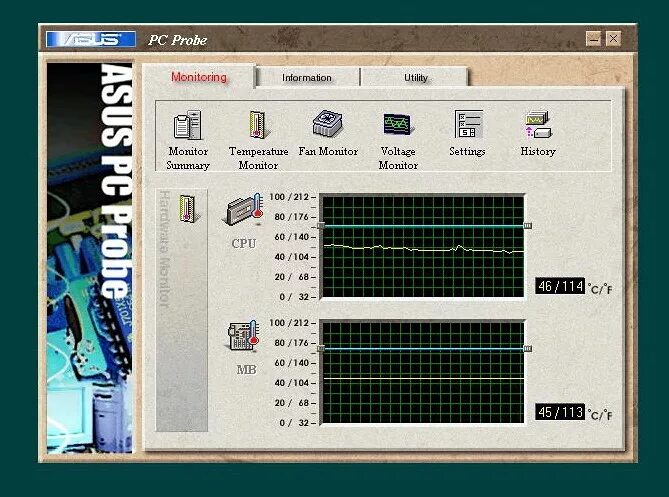This screenshot has height=497, width=669.
Task: Click the ASUS PC Probe side banner
Action: (90, 258)
